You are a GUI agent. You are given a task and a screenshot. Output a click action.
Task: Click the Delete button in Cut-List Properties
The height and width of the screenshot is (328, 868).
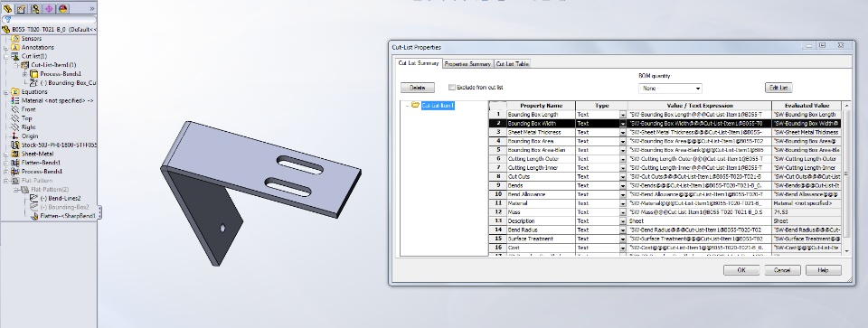click(x=418, y=88)
